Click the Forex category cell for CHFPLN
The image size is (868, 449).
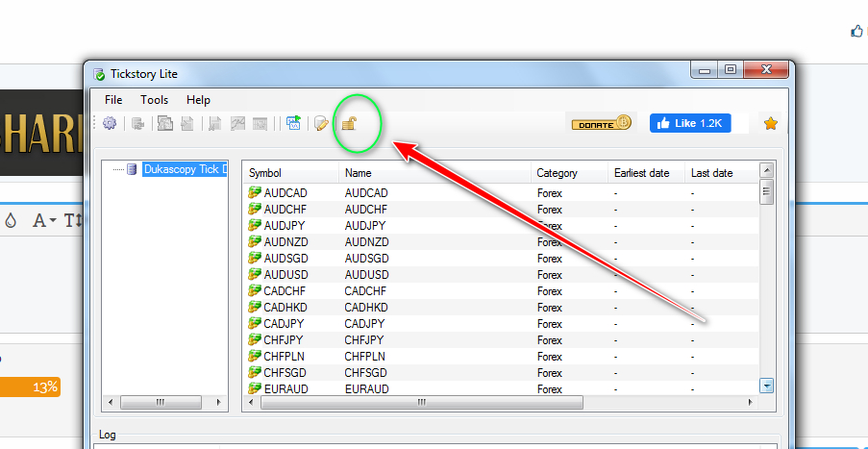coord(549,357)
